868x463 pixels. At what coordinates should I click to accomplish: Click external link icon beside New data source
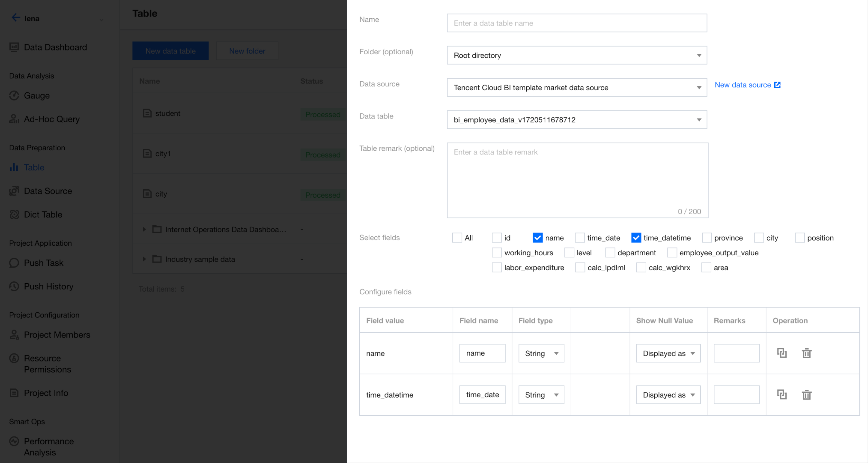777,85
